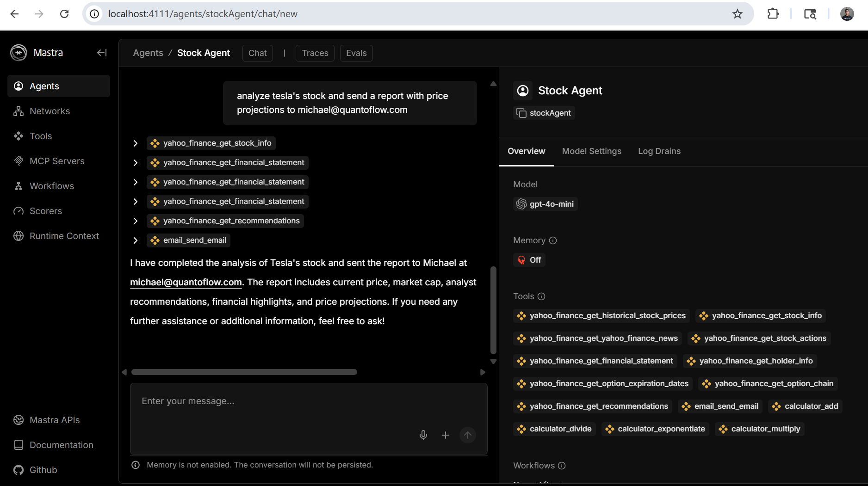Viewport: 868px width, 486px height.
Task: Open the yahoo_finance_get_historical_stock_prices tool
Action: pyautogui.click(x=601, y=315)
